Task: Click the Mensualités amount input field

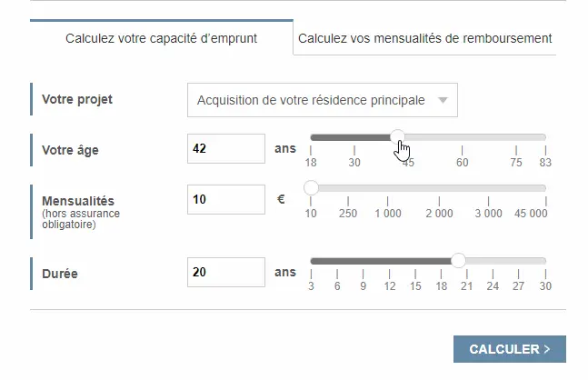Action: point(225,200)
